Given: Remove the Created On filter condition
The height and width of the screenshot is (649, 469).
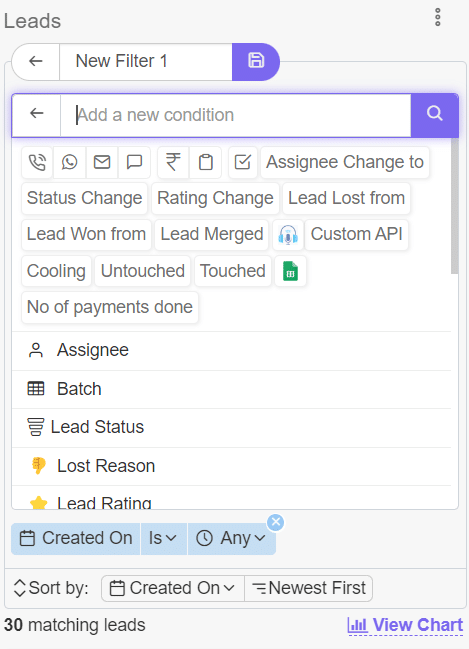Looking at the screenshot, I should coord(276,522).
